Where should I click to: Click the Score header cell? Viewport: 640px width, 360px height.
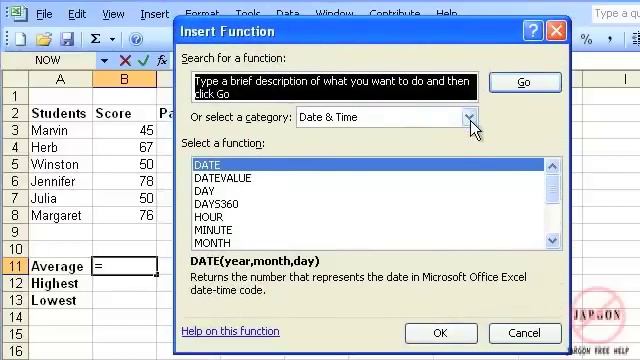124,113
